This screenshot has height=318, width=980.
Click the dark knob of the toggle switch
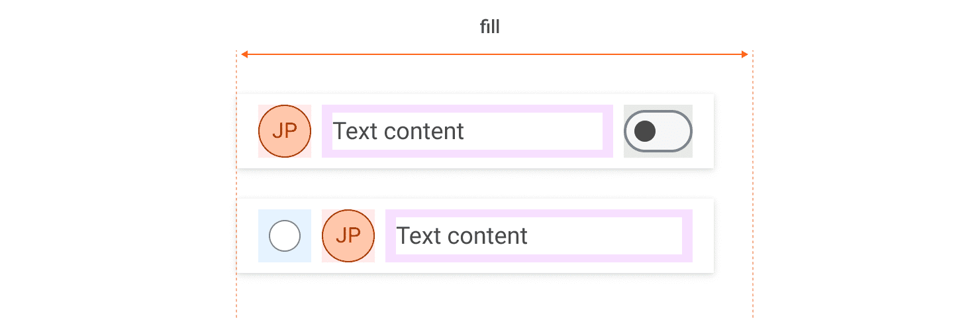[645, 131]
